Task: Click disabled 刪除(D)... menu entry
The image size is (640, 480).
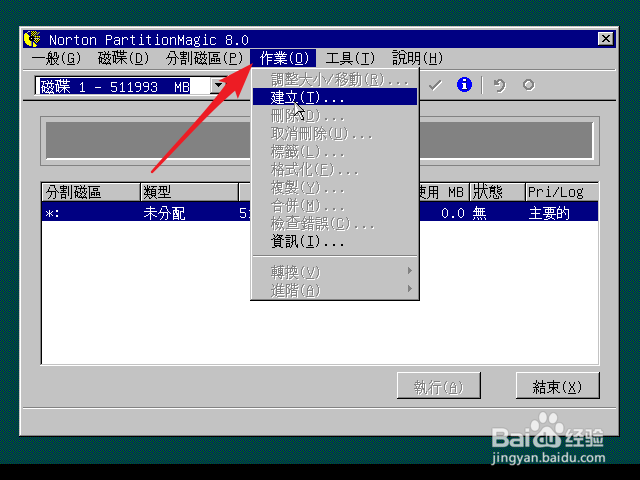Action: pyautogui.click(x=335, y=116)
